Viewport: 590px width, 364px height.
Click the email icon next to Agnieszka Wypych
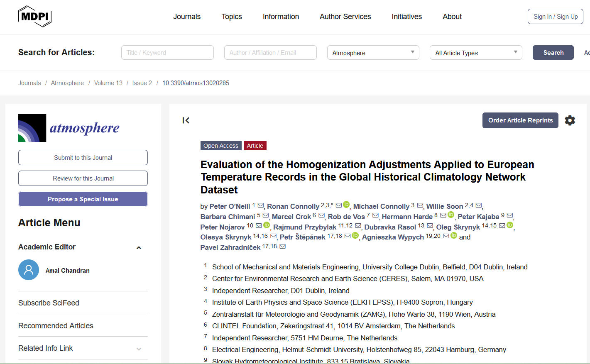tap(446, 236)
